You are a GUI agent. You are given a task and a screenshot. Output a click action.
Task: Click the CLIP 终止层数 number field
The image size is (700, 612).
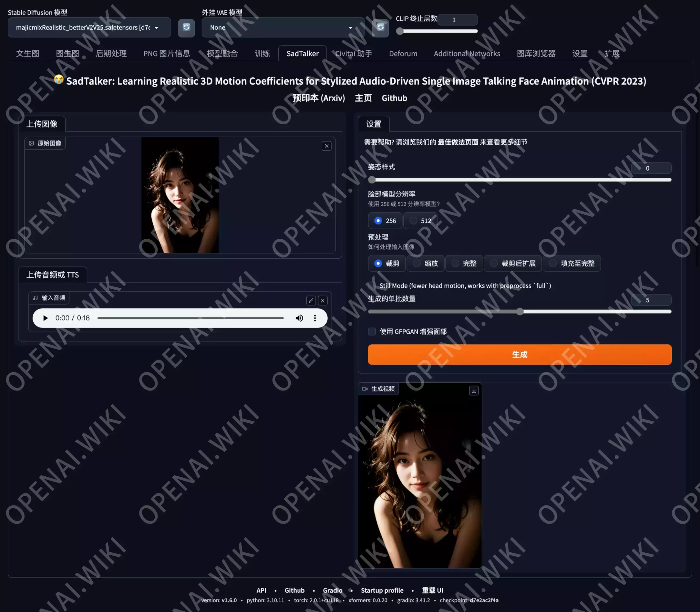(x=457, y=20)
